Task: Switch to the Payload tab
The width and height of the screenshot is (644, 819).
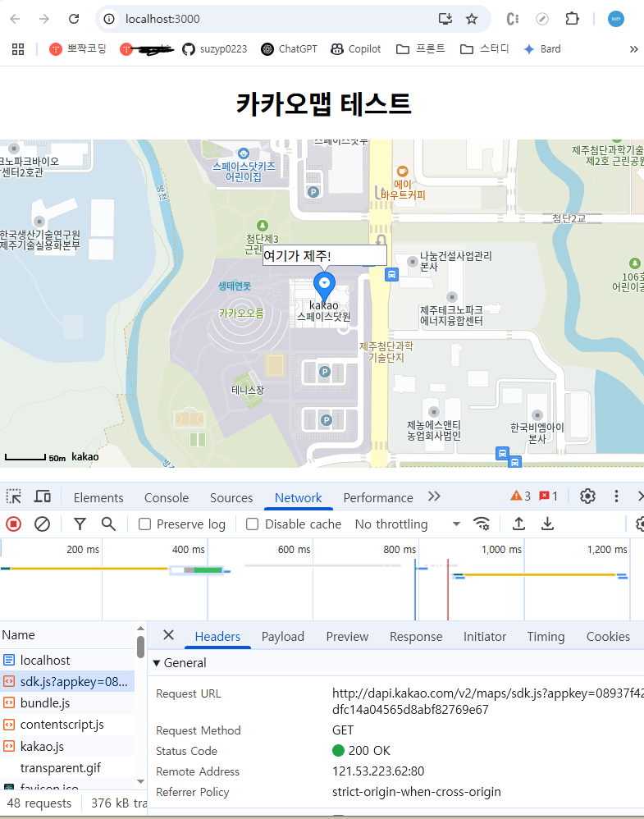Action: (x=282, y=637)
